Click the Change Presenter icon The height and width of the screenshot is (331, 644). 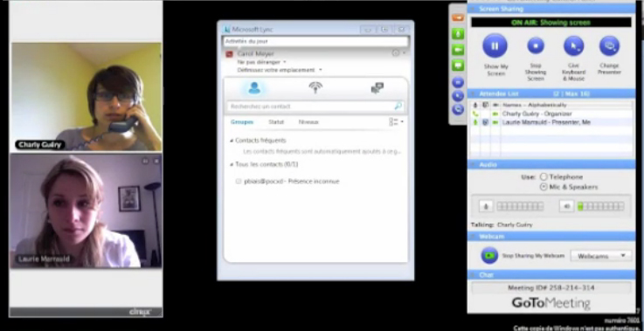pos(610,46)
